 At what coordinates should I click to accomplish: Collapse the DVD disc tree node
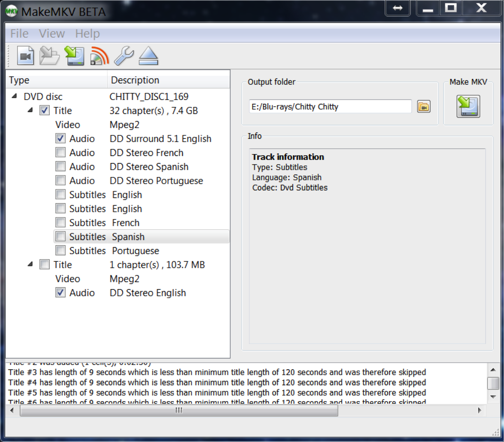[14, 96]
